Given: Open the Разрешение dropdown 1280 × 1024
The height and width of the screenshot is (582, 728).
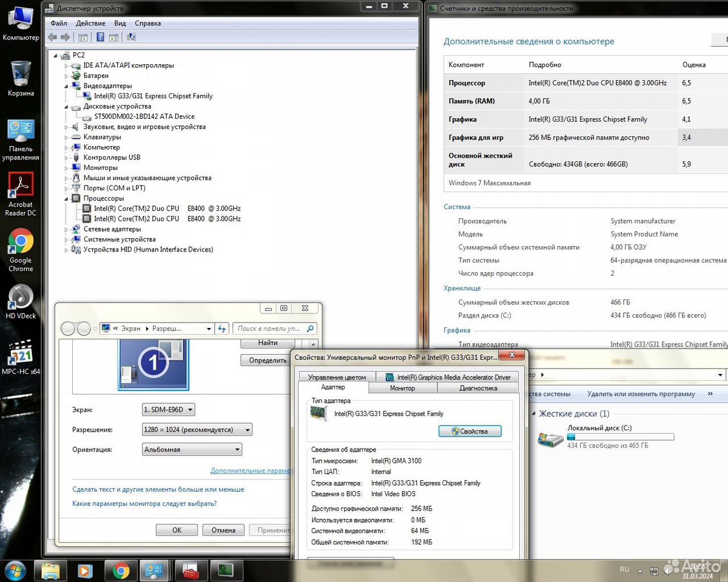Looking at the screenshot, I should click(197, 430).
